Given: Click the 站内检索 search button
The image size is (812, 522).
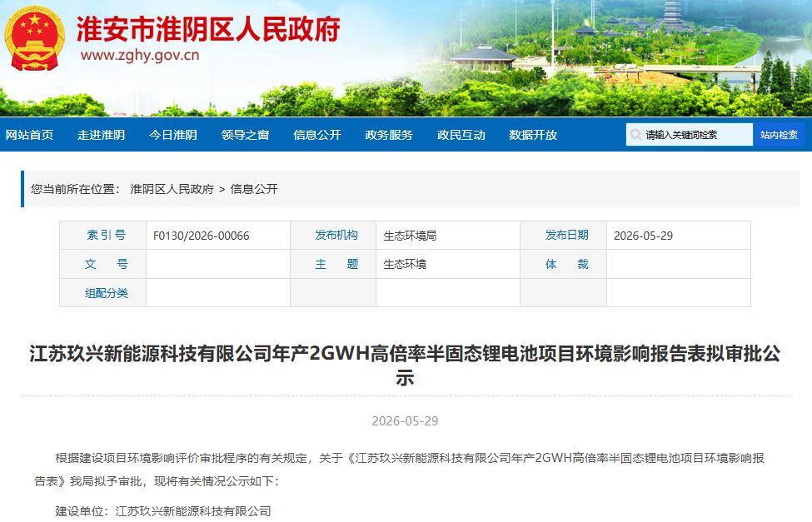Looking at the screenshot, I should coord(779,135).
